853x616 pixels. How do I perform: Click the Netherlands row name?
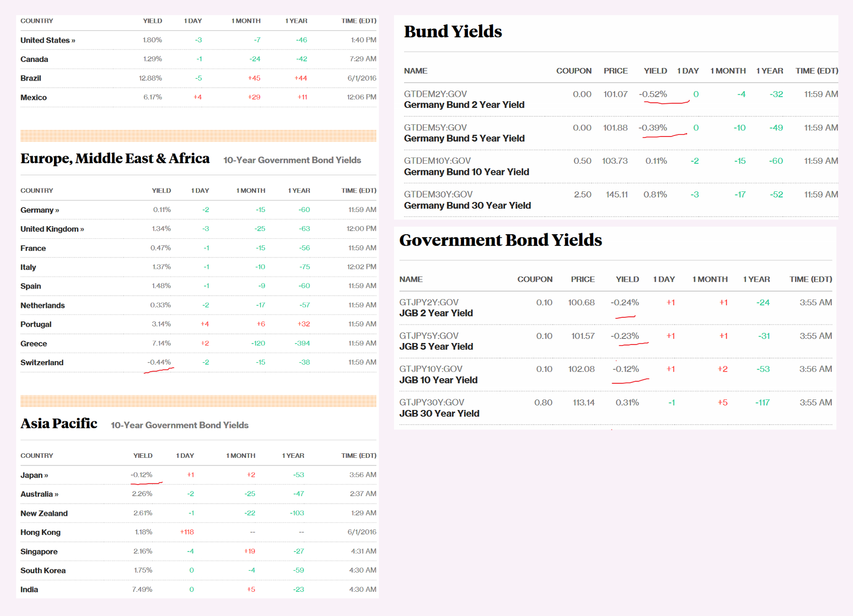[43, 305]
